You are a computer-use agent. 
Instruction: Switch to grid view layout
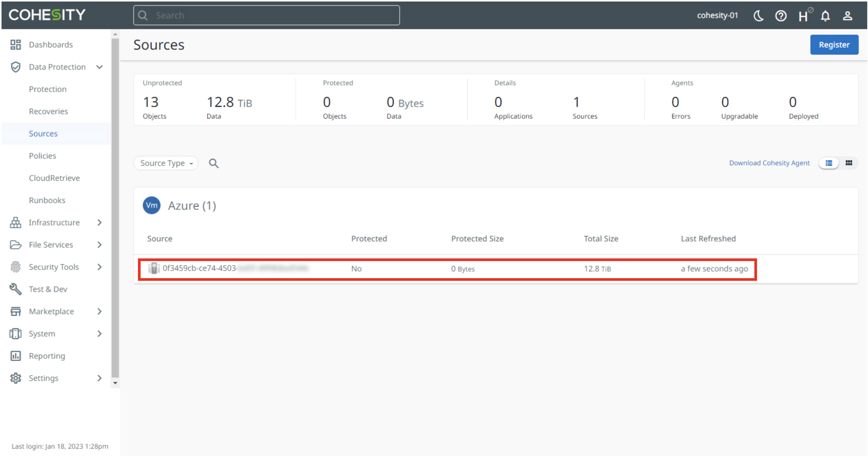coord(849,163)
